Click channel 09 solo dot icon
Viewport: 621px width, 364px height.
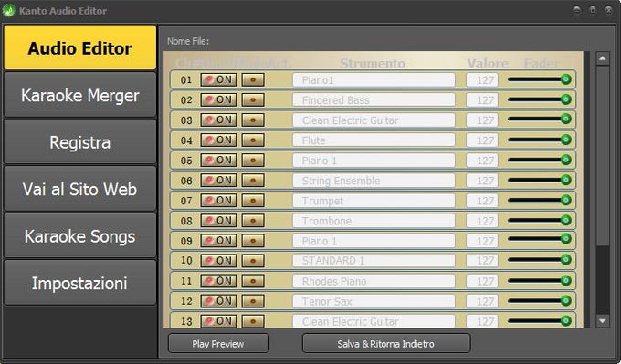click(253, 241)
